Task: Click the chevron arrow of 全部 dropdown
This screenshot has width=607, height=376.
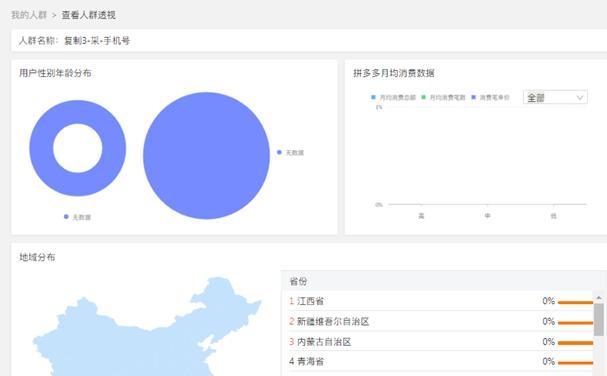Action: click(580, 98)
